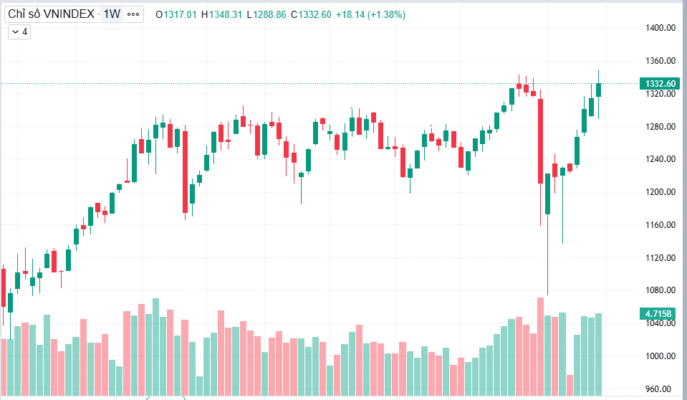Image resolution: width=687 pixels, height=400 pixels.
Task: Click the 1400.00 price axis label
Action: (x=656, y=29)
